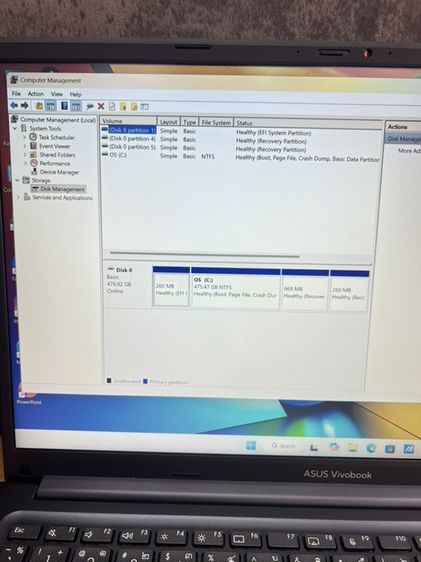Click the small connect icon left of the red X

tap(90, 106)
